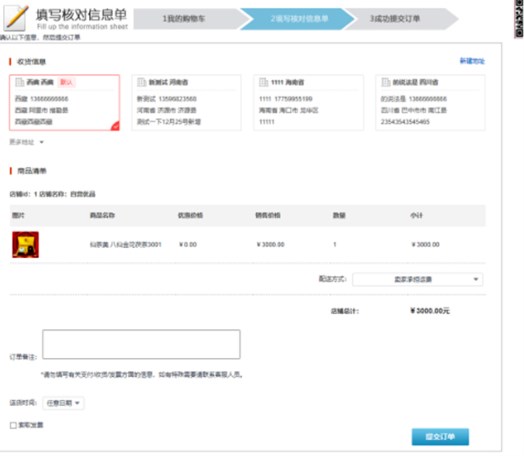Submit the order with the blue button

tap(440, 437)
